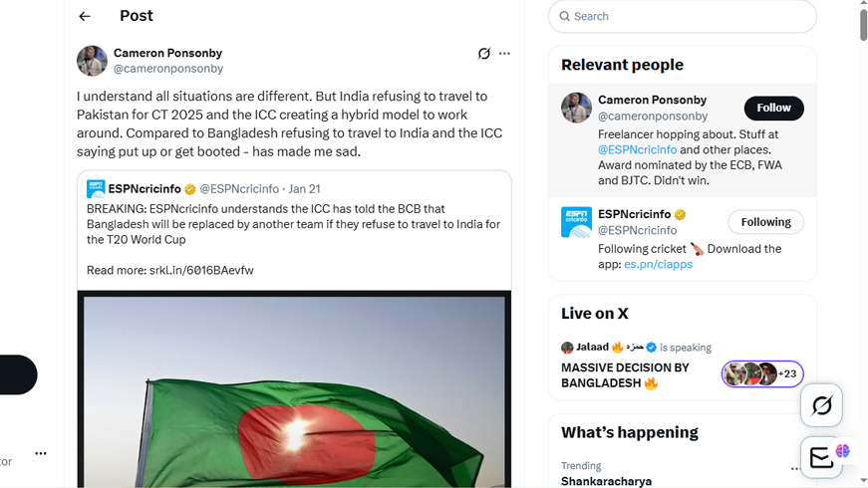Open the account menu dots in the left sidebar
The width and height of the screenshot is (868, 488).
41,453
